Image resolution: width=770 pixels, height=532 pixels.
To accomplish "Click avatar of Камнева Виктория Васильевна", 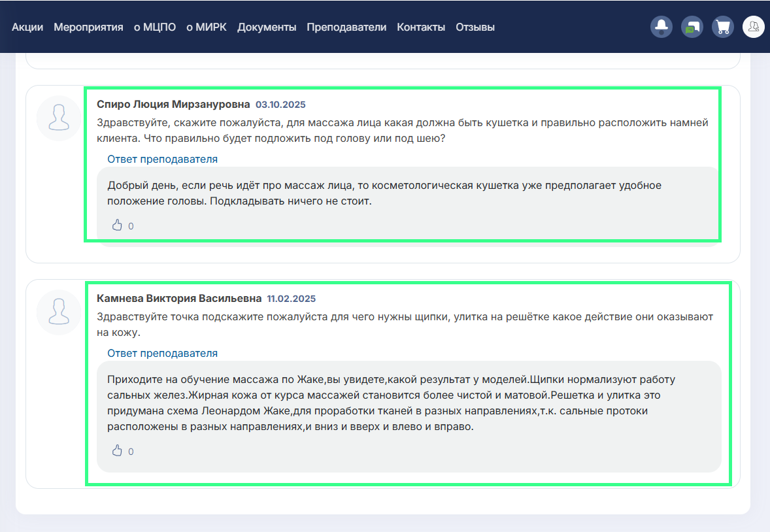I will pos(59,312).
